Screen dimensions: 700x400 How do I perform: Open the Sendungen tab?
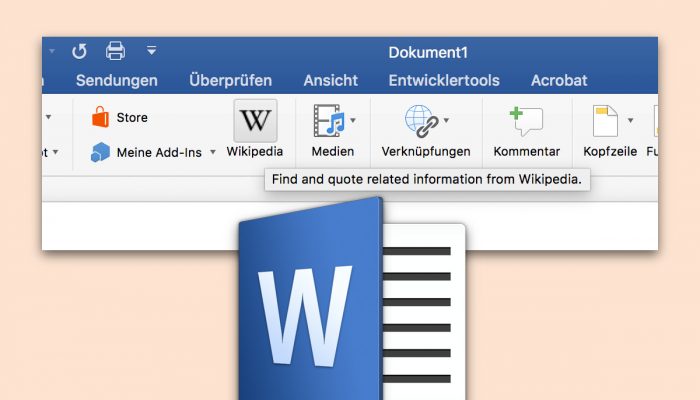point(117,80)
